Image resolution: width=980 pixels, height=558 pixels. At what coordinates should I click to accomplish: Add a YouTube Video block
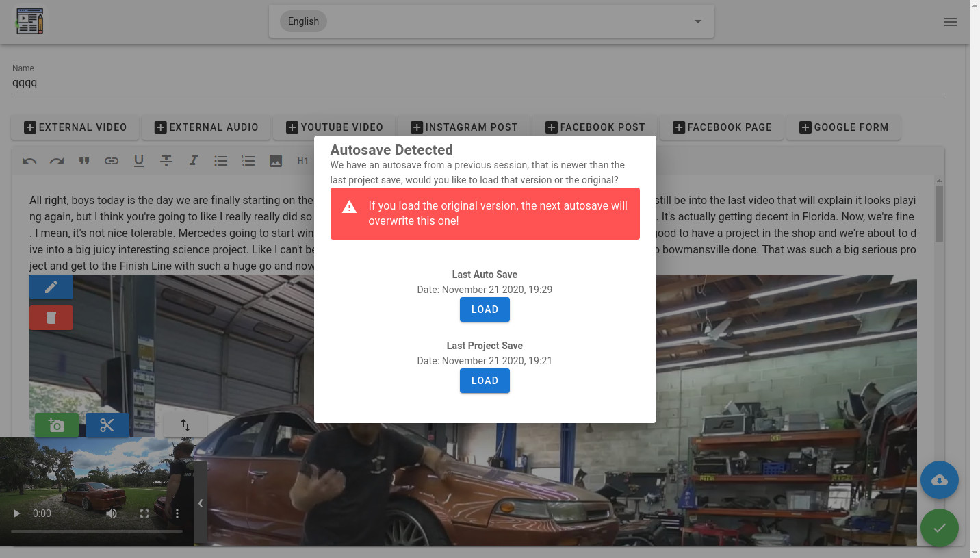coord(334,127)
